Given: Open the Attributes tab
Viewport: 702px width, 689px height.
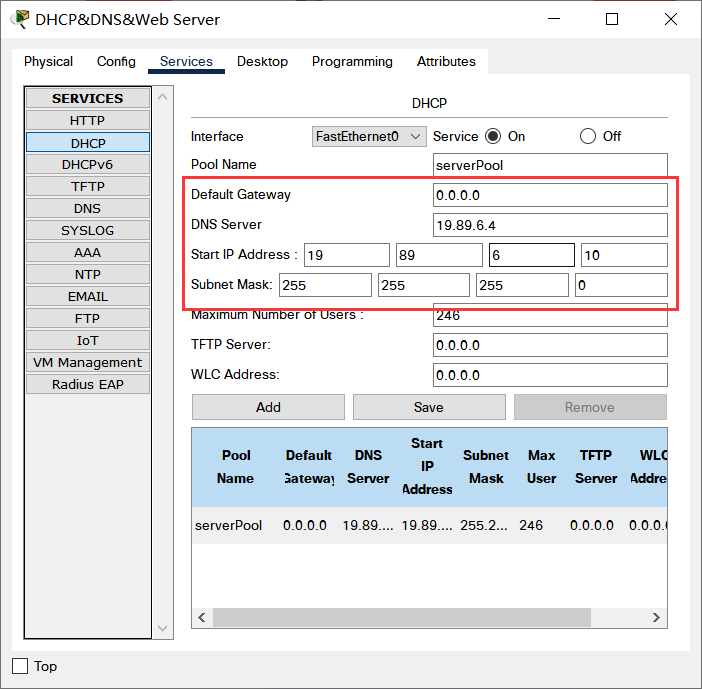Looking at the screenshot, I should tap(446, 61).
